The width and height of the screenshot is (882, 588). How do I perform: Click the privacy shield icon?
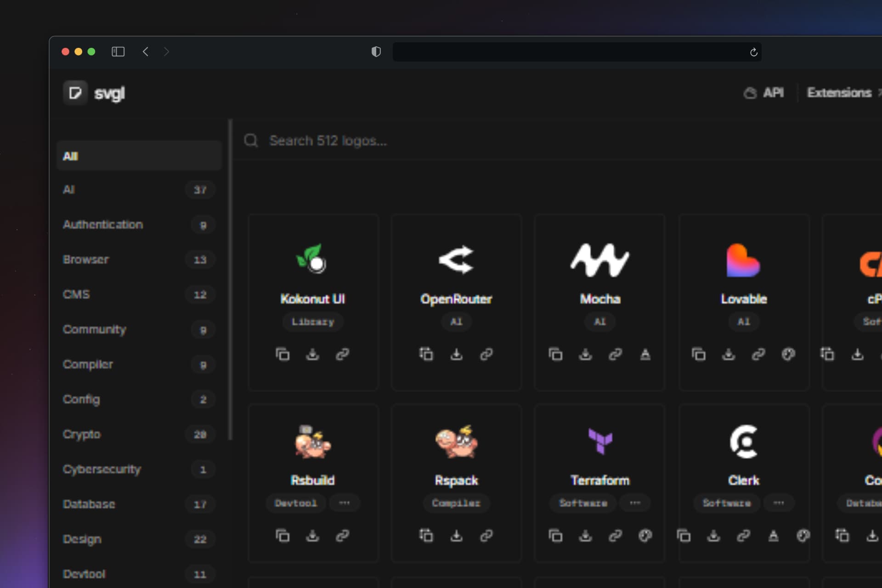point(376,51)
